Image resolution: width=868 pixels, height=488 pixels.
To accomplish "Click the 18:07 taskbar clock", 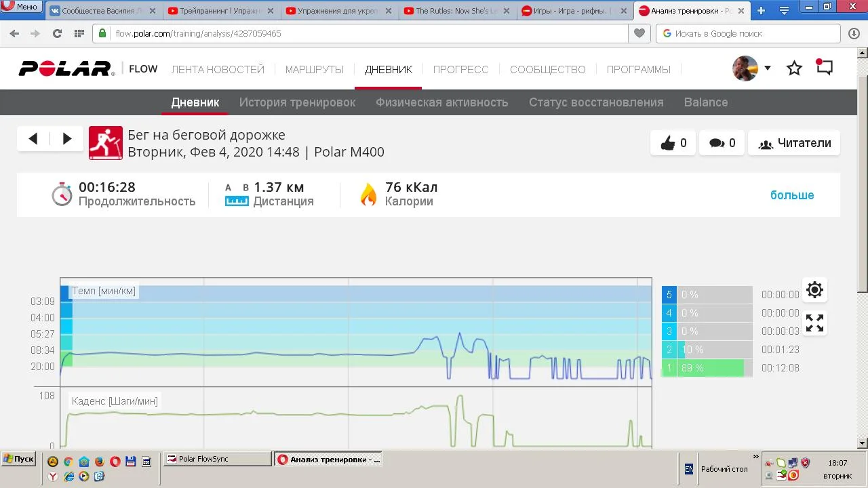I will [837, 464].
